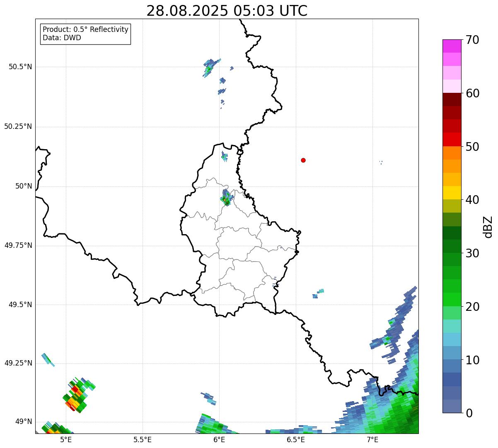Click the 'Data: DWD' label
The image size is (498, 448).
pos(62,38)
